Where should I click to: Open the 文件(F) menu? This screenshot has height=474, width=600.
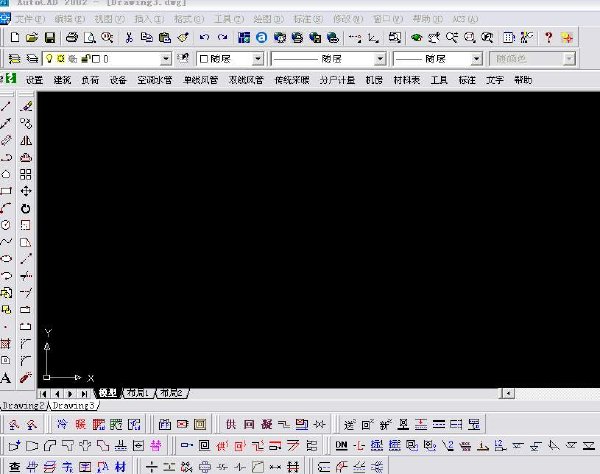tap(29, 19)
